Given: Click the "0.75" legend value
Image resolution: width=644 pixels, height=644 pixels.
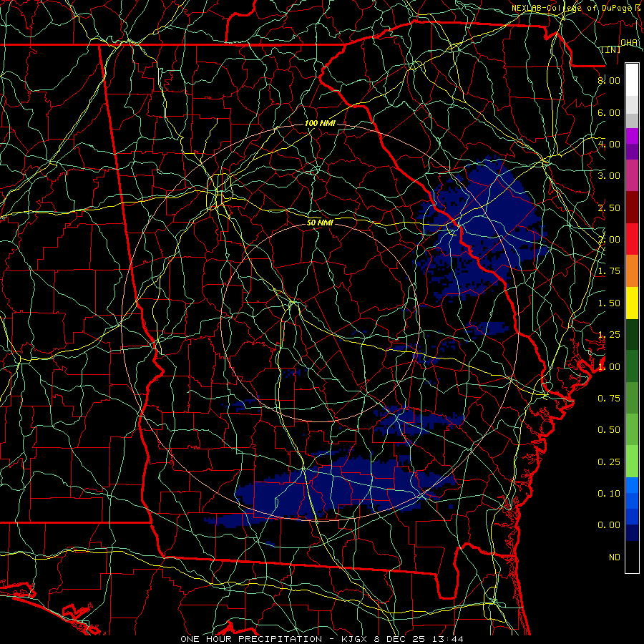Looking at the screenshot, I should point(609,399).
